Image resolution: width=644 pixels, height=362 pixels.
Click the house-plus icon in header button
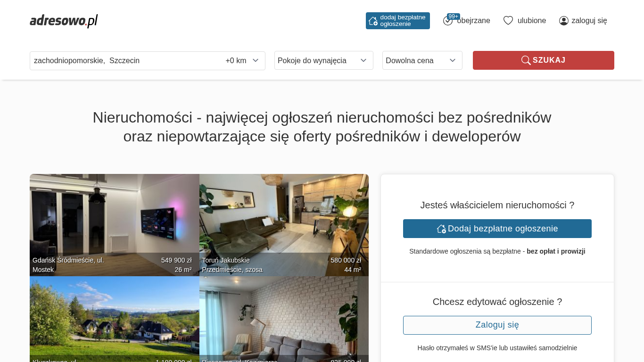pos(373,21)
